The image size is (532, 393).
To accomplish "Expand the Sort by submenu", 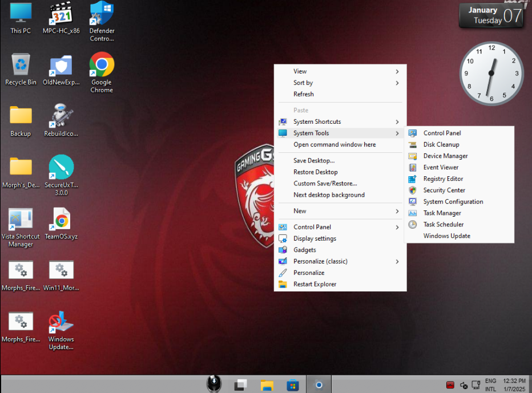I will click(340, 83).
